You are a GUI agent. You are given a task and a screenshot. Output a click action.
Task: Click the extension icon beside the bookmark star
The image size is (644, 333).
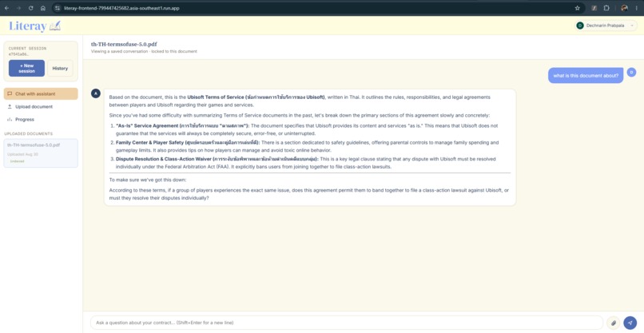pyautogui.click(x=594, y=8)
